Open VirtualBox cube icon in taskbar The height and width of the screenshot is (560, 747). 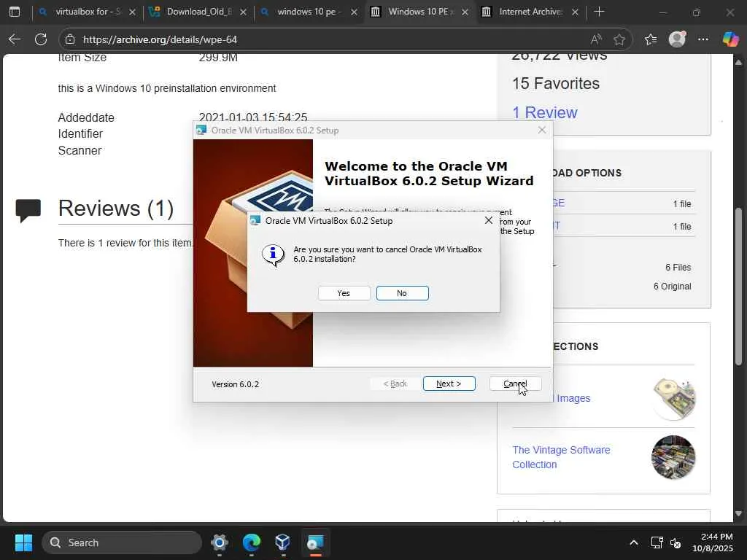pyautogui.click(x=282, y=542)
